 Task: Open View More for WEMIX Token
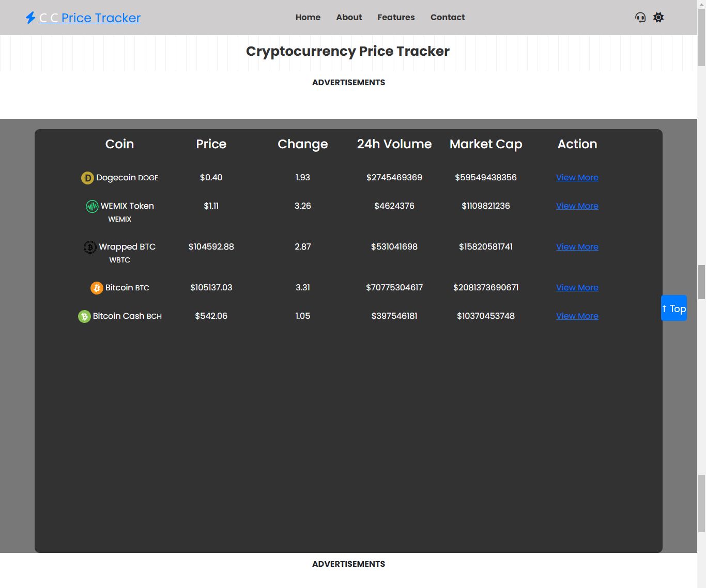pos(577,206)
